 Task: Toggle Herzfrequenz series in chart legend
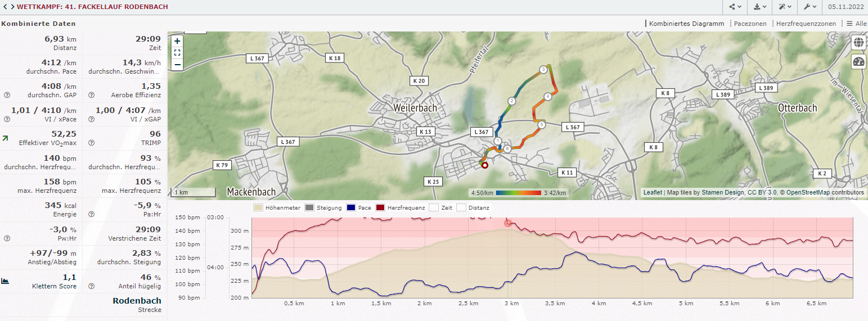pos(400,207)
